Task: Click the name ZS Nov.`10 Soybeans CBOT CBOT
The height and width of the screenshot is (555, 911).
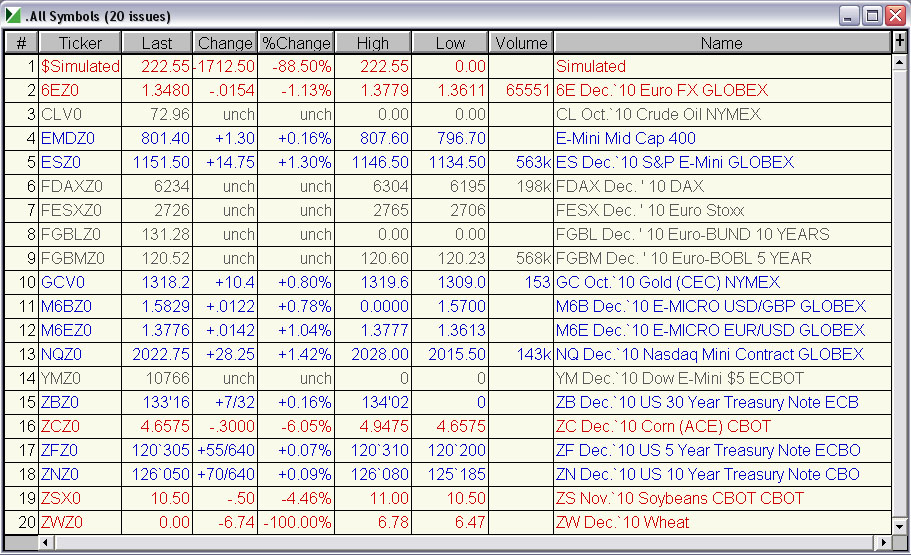Action: pyautogui.click(x=680, y=499)
